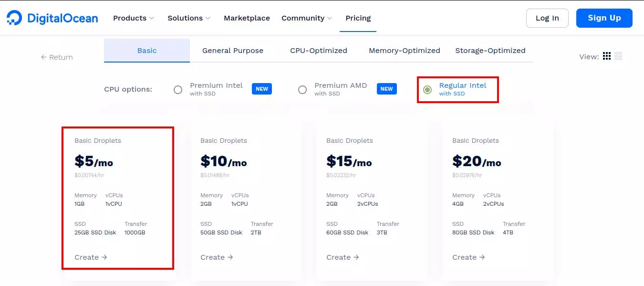Expand the Solutions dropdown menu
Viewport: 644px width, 286px height.
(x=189, y=18)
